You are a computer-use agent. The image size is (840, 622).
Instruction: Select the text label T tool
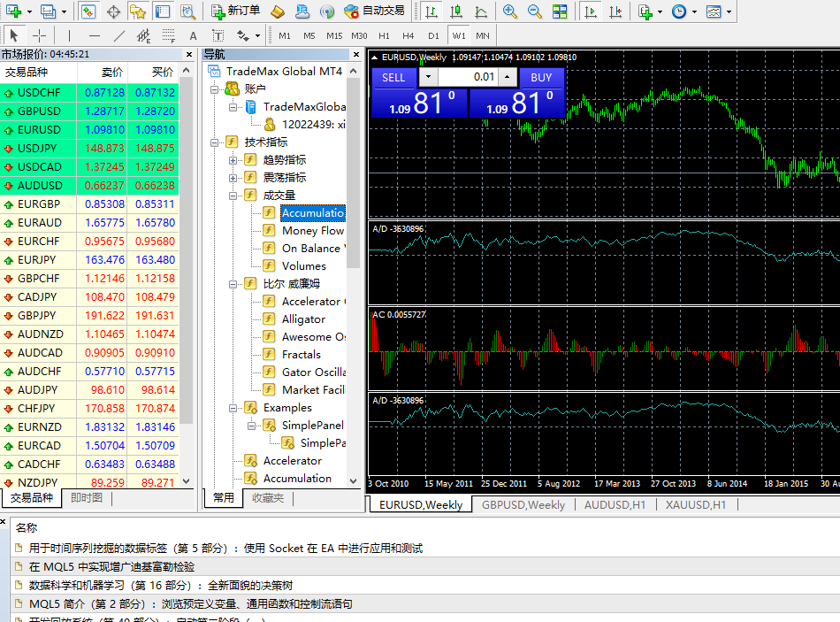(218, 36)
